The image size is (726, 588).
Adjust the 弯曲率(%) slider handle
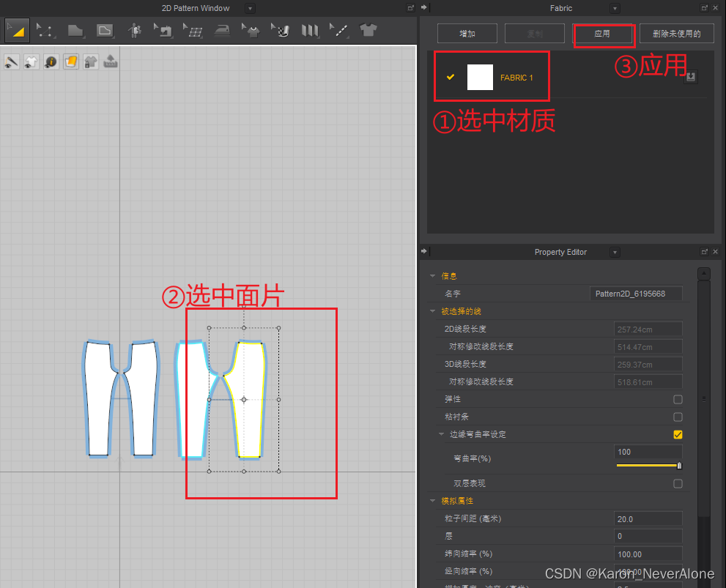pyautogui.click(x=679, y=466)
